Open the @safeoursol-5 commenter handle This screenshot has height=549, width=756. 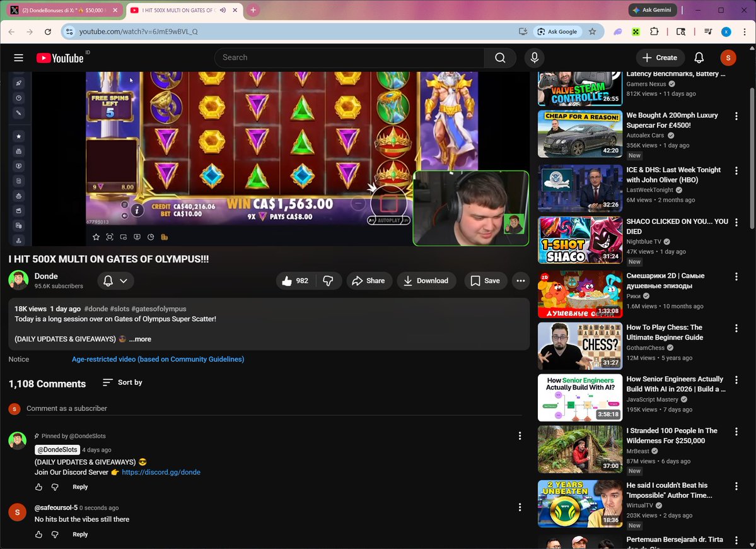tap(56, 507)
